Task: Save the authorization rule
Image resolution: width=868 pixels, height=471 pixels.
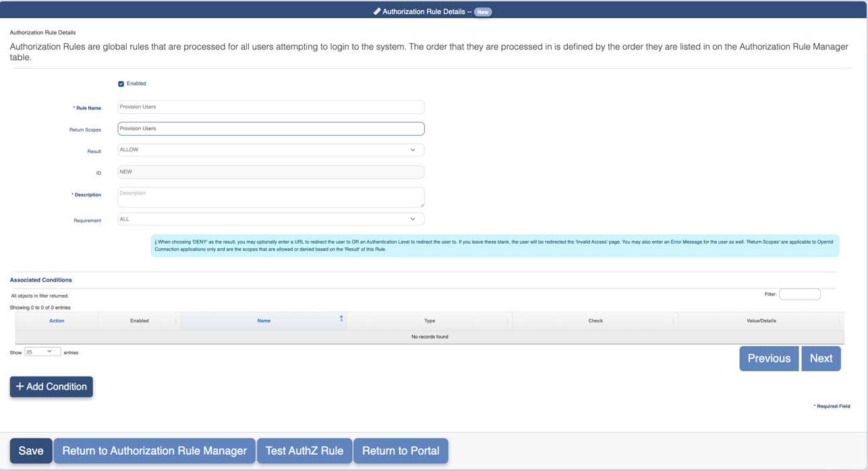Action: pos(31,451)
